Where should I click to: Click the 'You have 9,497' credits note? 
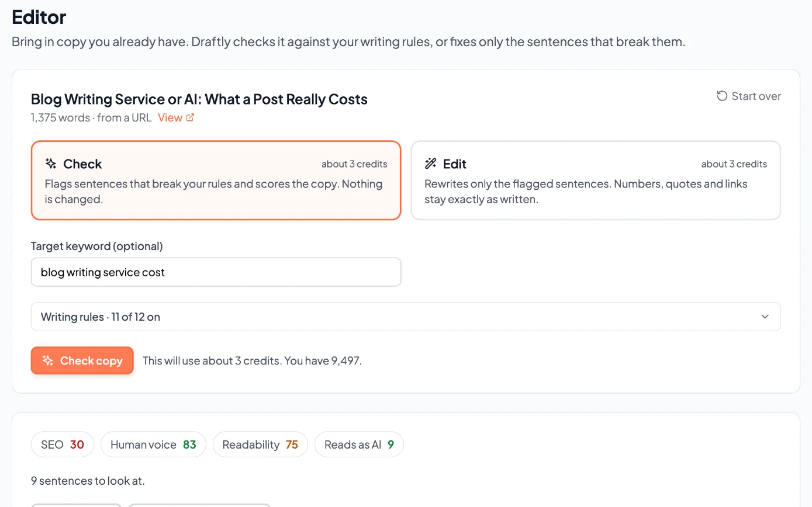tap(324, 360)
